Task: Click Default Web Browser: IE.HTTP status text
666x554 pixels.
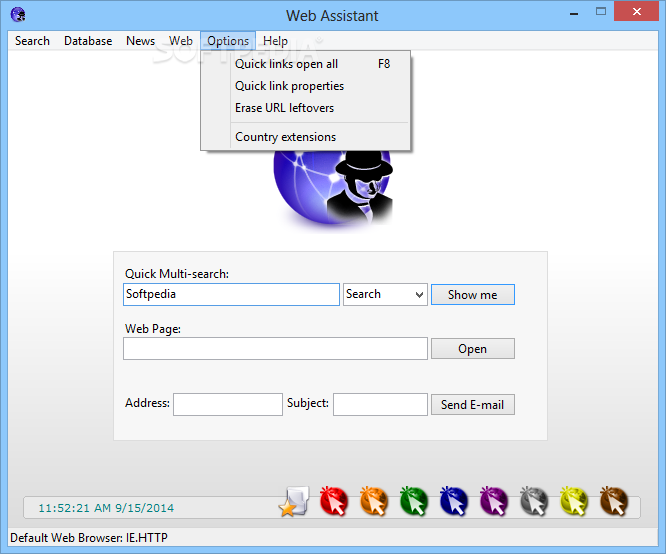Action: 89,538
